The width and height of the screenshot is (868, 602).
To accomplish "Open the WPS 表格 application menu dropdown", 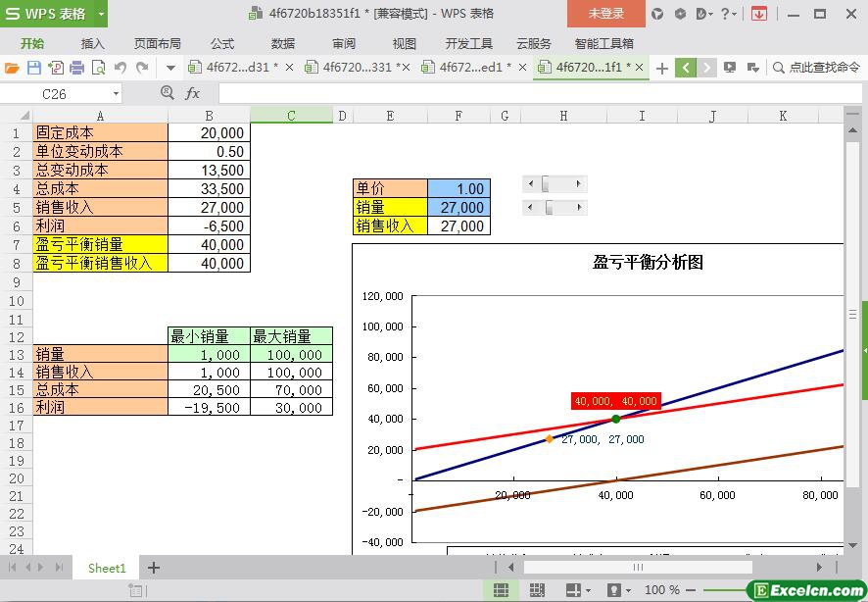I will [x=101, y=14].
